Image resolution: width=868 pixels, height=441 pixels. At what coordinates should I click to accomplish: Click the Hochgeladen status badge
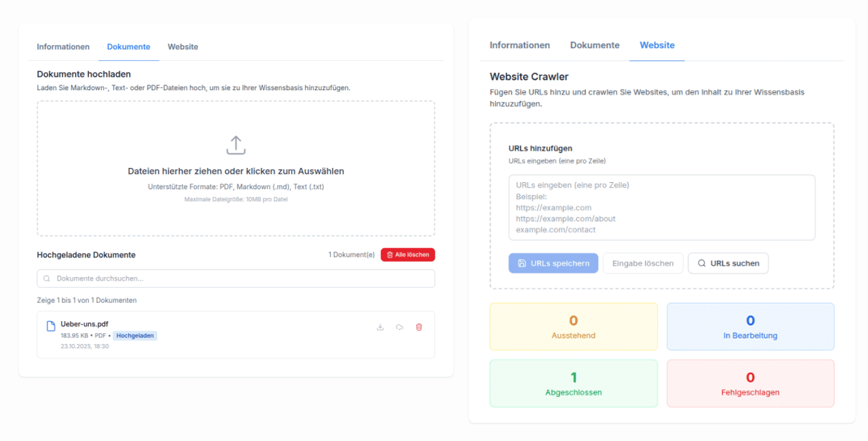pyautogui.click(x=135, y=335)
